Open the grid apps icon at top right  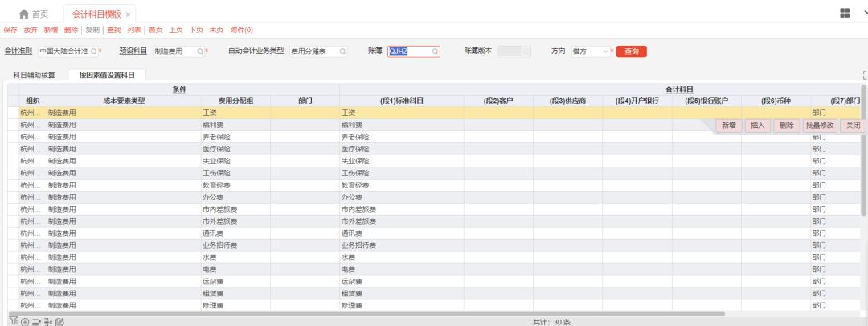pyautogui.click(x=845, y=14)
